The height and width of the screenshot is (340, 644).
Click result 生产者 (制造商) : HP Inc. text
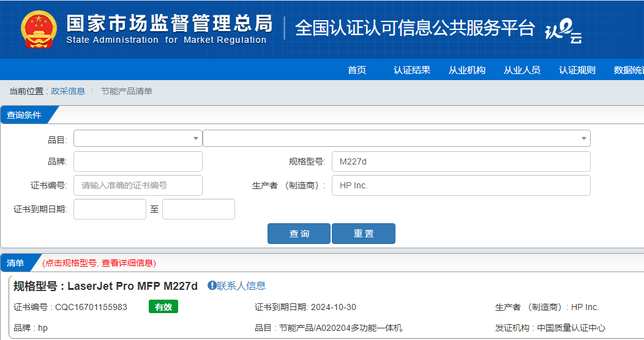pyautogui.click(x=547, y=307)
